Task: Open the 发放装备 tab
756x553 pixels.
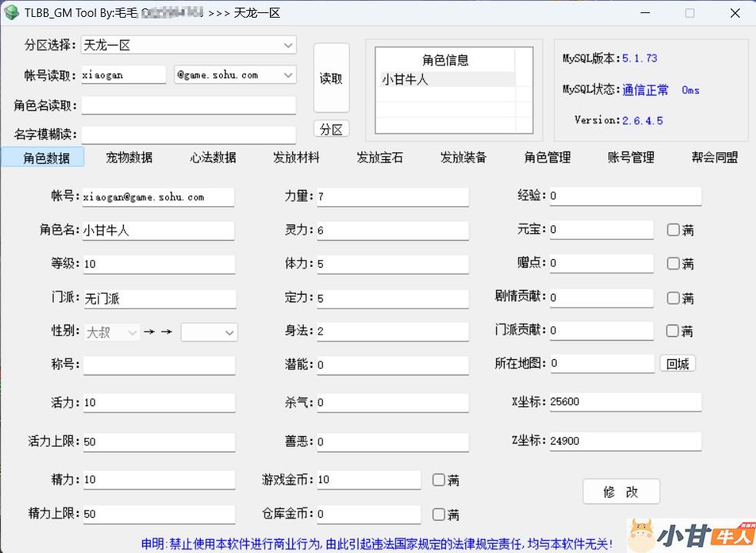Action: pos(463,158)
